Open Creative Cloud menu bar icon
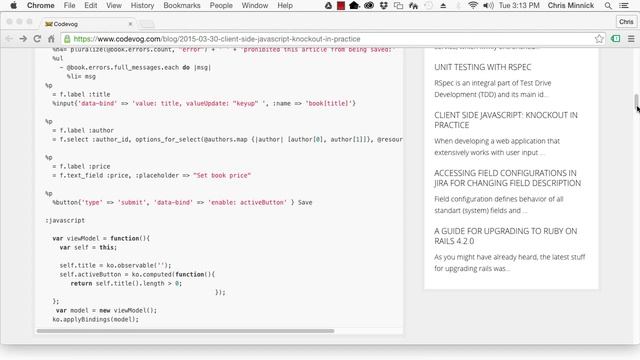Screen dimensions: 640x360 [369, 5]
